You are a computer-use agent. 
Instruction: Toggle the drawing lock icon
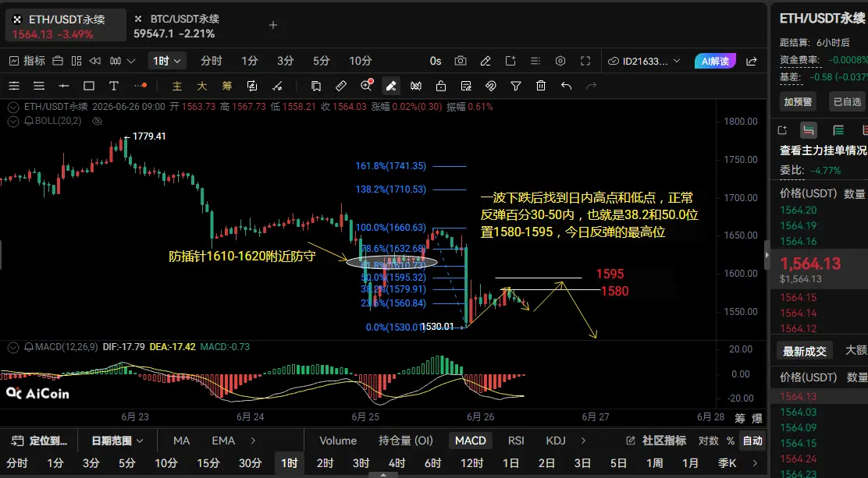click(441, 86)
